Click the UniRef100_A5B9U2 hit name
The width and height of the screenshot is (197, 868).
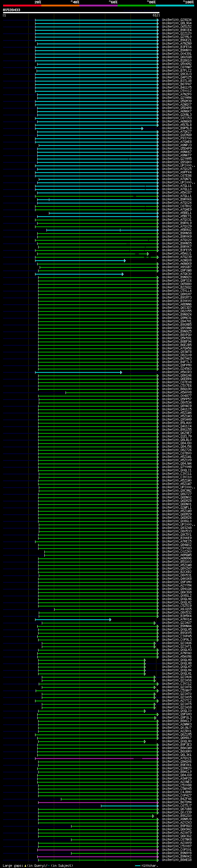[x=176, y=230]
